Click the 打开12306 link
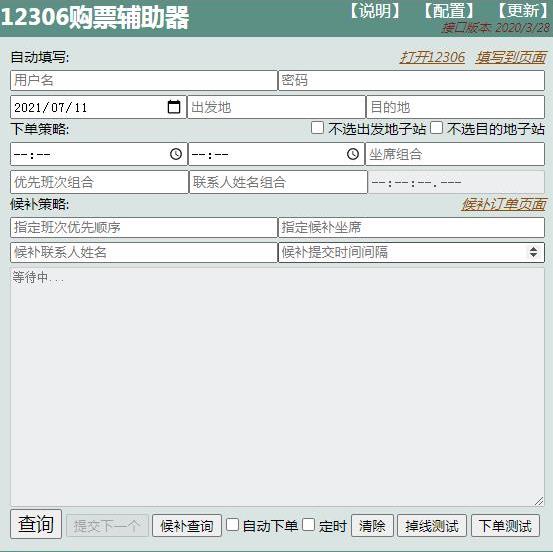The width and height of the screenshot is (553, 552). coord(432,57)
